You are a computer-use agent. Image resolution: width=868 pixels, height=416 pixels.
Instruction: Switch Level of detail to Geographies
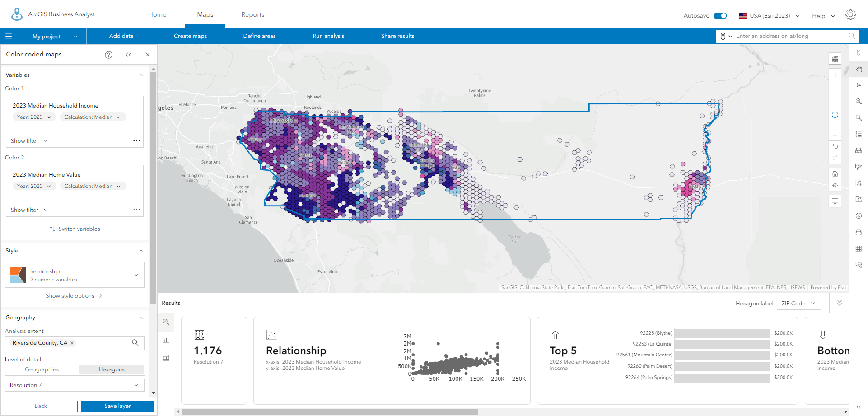[x=42, y=369]
